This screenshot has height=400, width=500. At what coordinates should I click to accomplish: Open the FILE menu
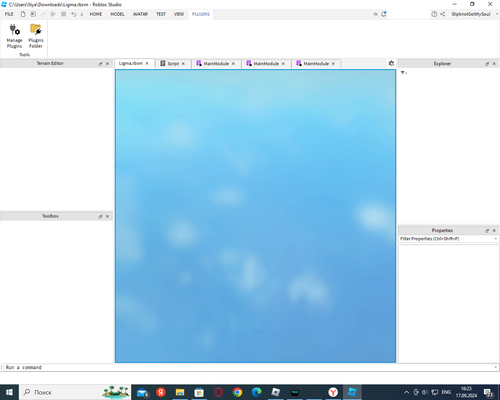[9, 14]
